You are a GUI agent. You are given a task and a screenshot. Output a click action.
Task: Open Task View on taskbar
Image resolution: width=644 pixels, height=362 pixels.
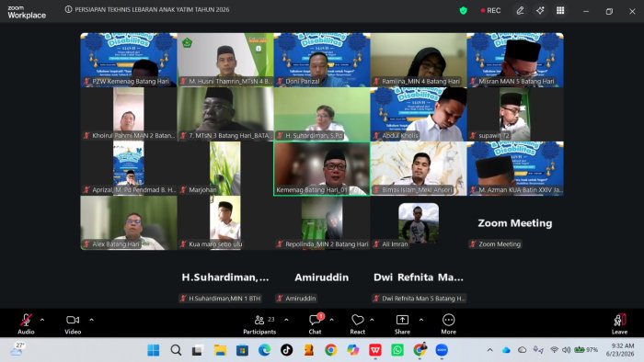tap(198, 350)
